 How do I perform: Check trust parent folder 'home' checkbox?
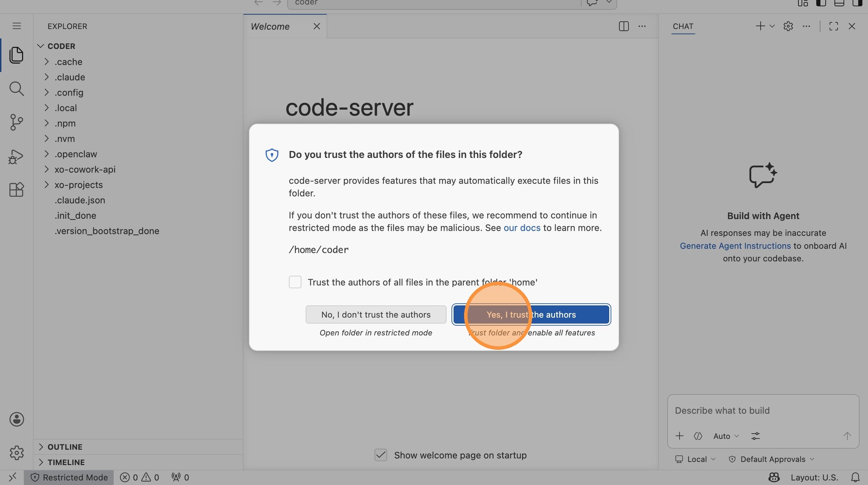point(295,282)
